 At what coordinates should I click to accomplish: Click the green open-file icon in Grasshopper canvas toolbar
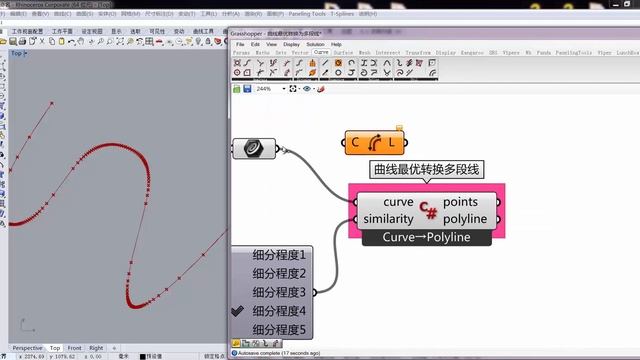click(236, 89)
